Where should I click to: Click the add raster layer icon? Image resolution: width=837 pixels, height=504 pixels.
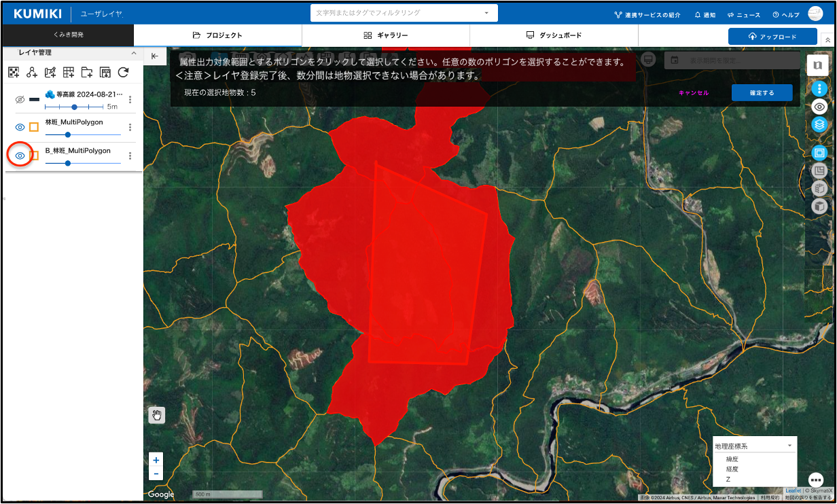pyautogui.click(x=14, y=73)
